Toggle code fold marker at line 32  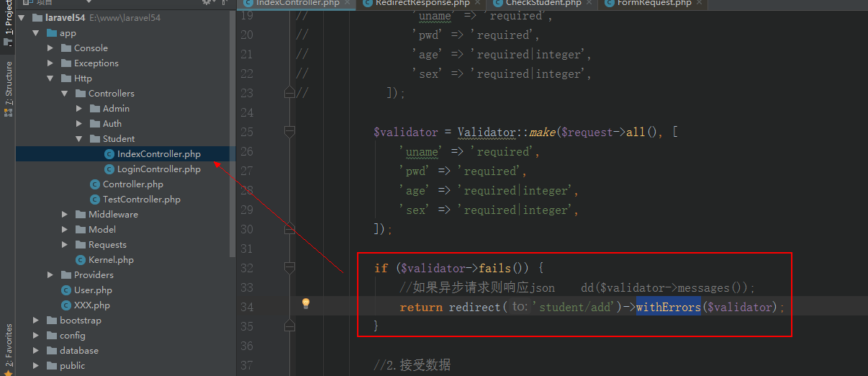pyautogui.click(x=289, y=268)
